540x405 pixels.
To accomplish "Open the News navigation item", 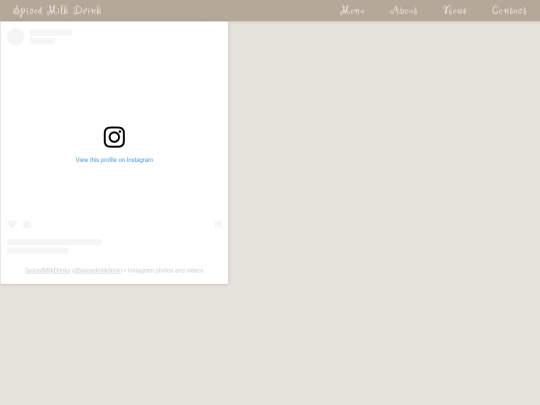I will (455, 10).
